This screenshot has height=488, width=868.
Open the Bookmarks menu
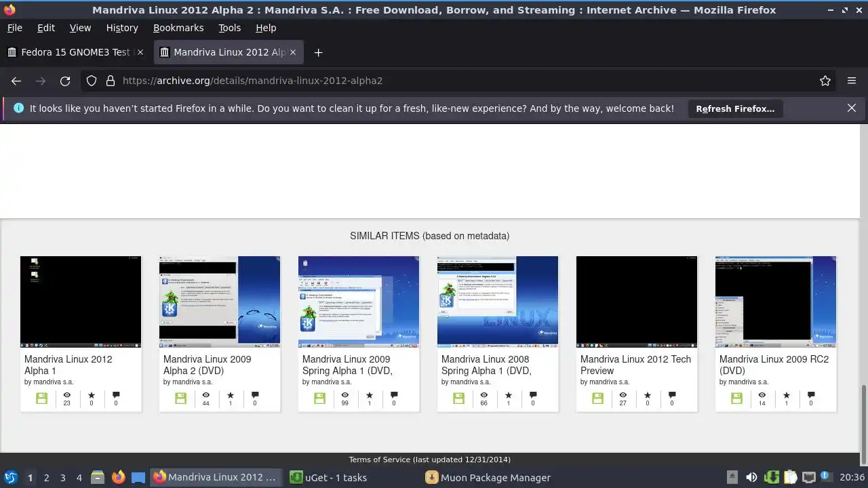(178, 28)
